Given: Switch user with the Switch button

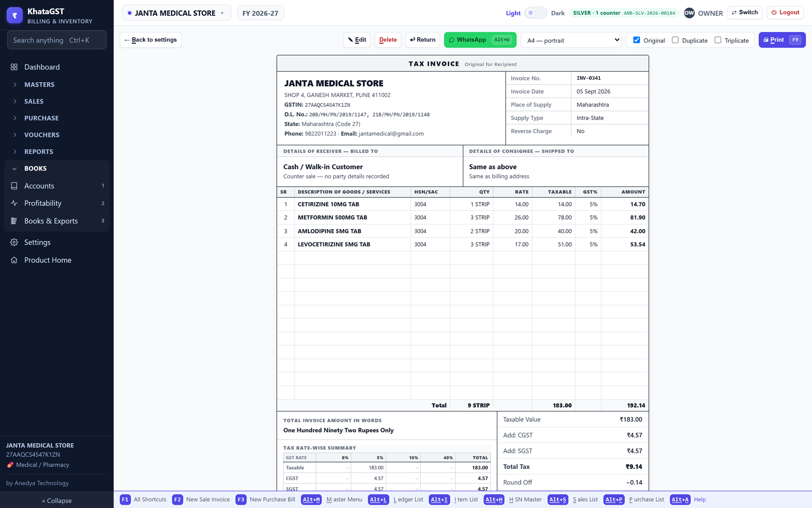Looking at the screenshot, I should tap(745, 13).
